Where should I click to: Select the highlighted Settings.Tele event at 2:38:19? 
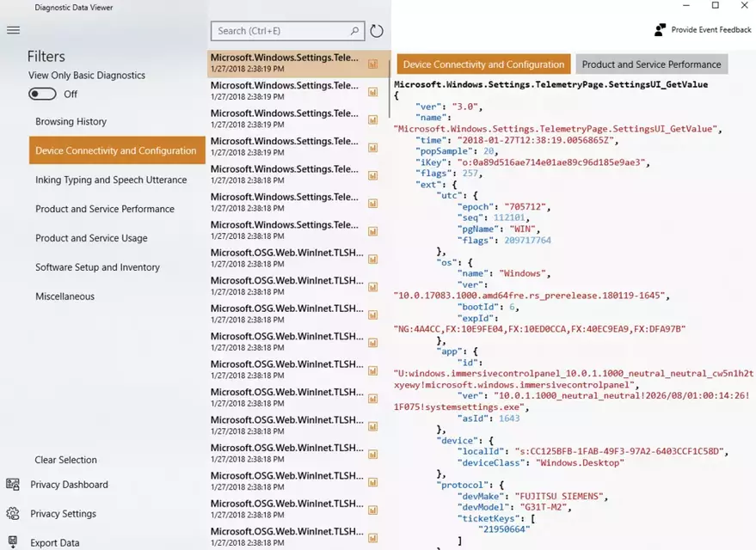click(x=299, y=64)
